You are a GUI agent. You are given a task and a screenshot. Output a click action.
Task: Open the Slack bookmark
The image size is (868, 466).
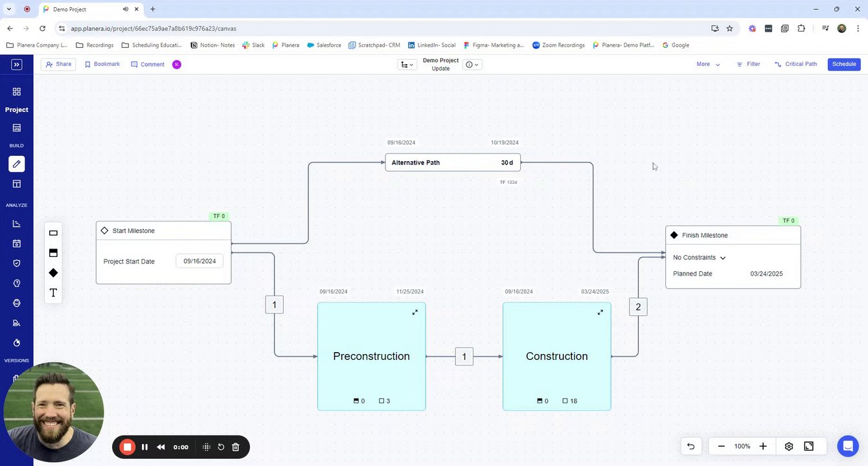(x=253, y=45)
